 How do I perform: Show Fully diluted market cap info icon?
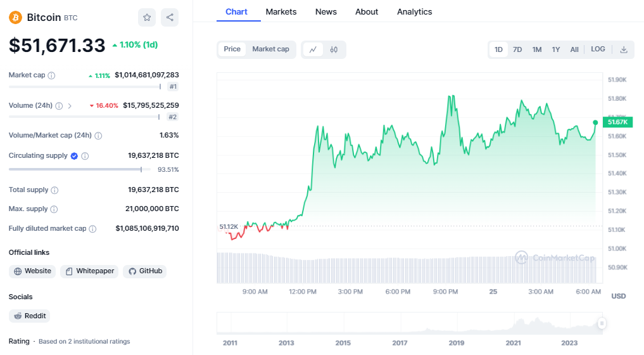[93, 229]
